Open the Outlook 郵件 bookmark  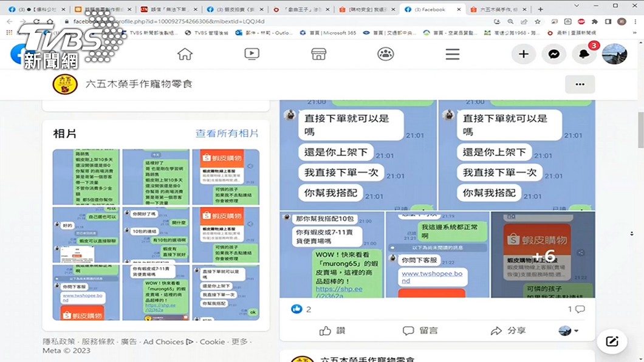pos(264,32)
